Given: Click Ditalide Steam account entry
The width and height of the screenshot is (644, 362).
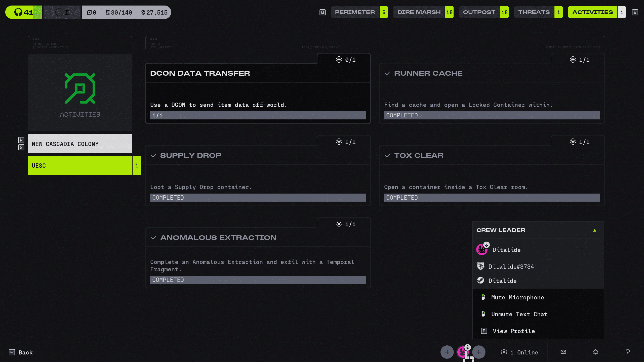Looking at the screenshot, I should (502, 281).
